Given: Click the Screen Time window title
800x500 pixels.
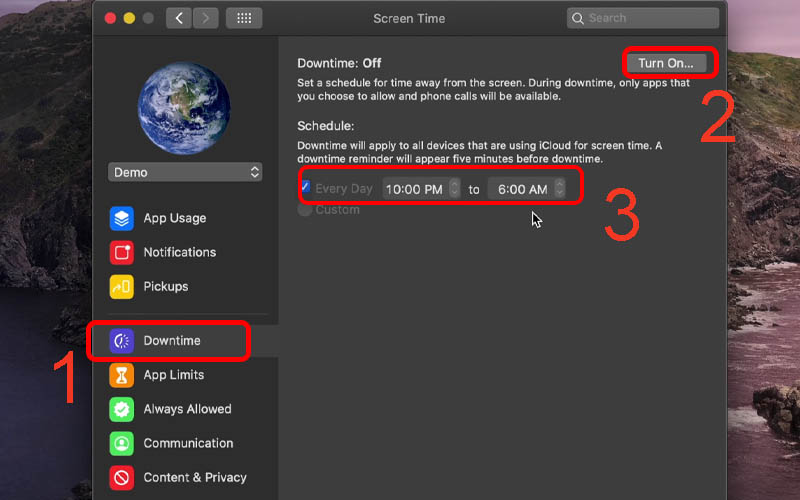Looking at the screenshot, I should 409,18.
